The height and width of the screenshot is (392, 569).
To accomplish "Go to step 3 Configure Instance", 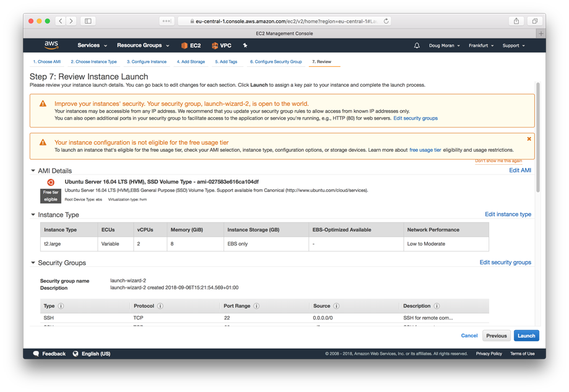I will tap(147, 62).
